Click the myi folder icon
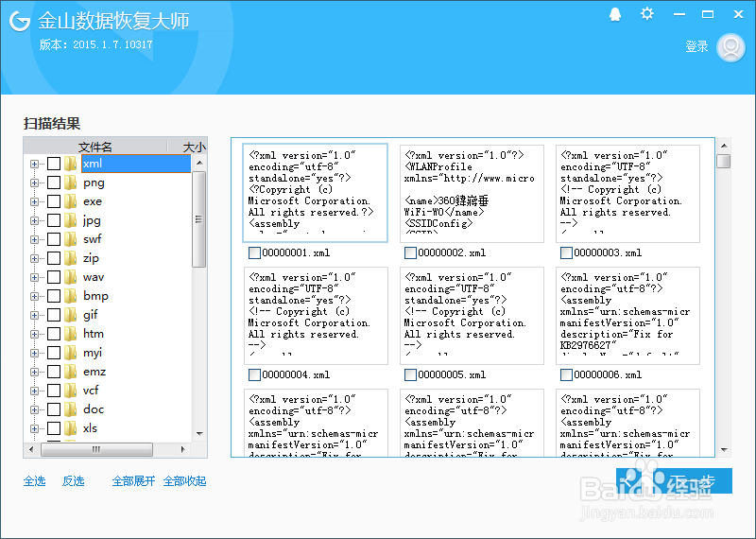 (70, 353)
